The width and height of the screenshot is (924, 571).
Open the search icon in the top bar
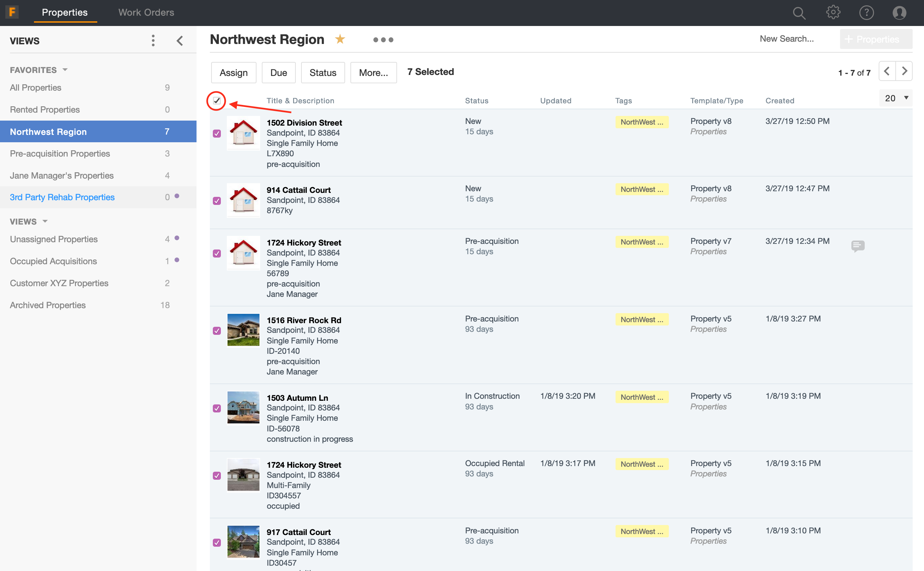tap(799, 12)
